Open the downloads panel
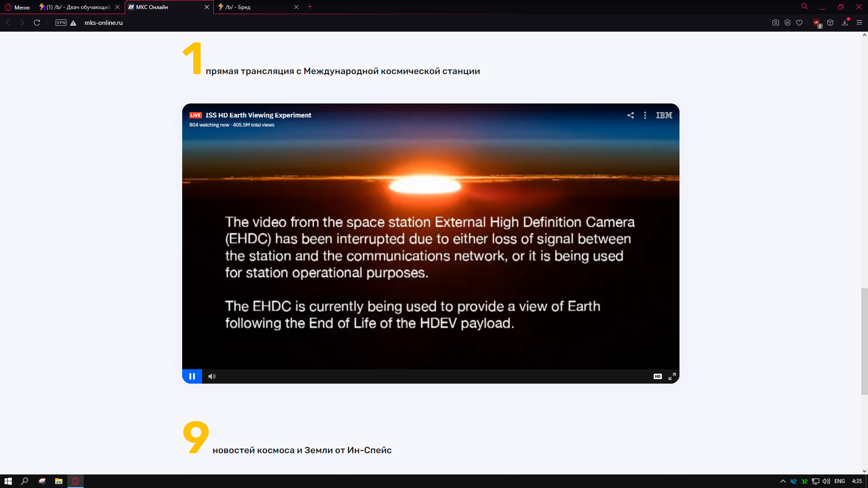 tap(845, 23)
